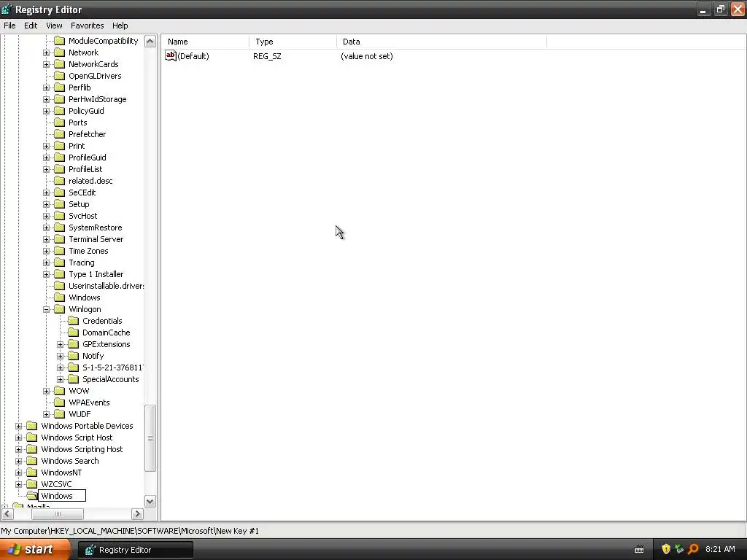This screenshot has width=747, height=560.
Task: Click the keyboard tray icon
Action: pyautogui.click(x=639, y=550)
